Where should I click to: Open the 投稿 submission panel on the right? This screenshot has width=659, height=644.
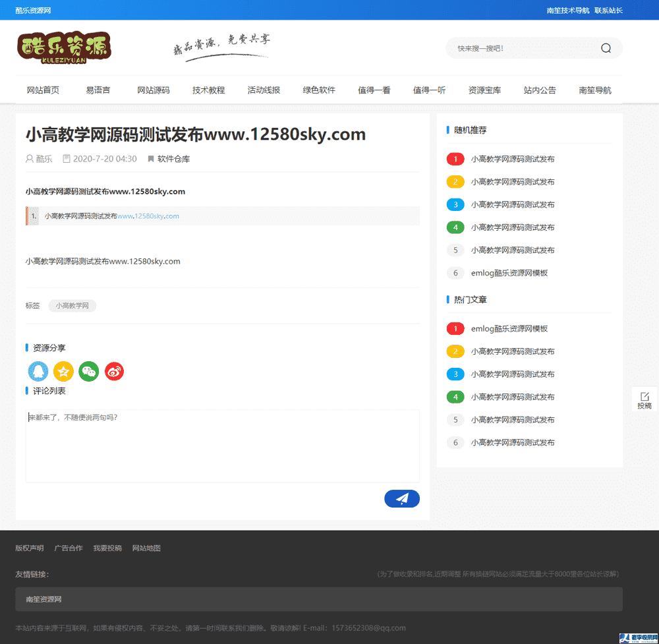pos(644,399)
